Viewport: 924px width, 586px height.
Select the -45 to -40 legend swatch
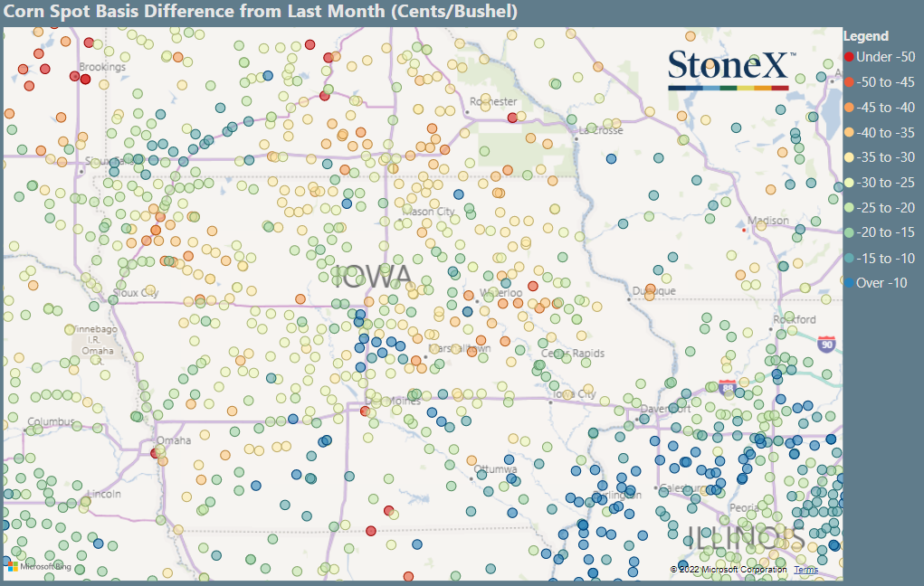[x=849, y=108]
